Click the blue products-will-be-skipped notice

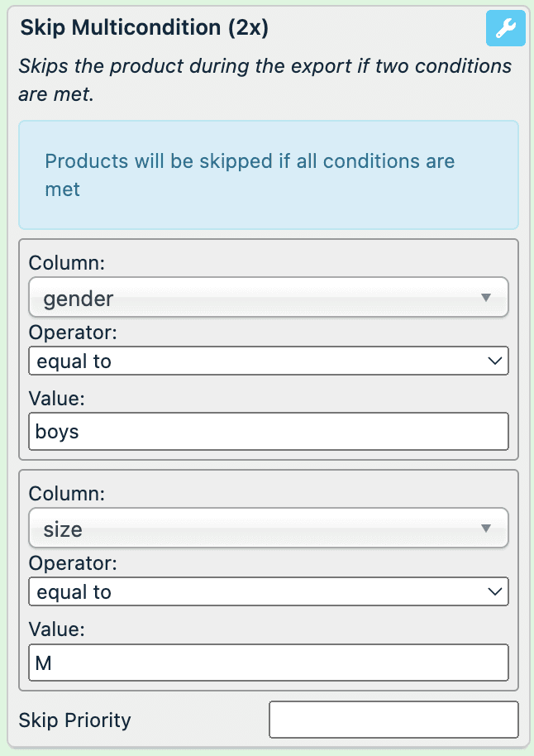268,175
